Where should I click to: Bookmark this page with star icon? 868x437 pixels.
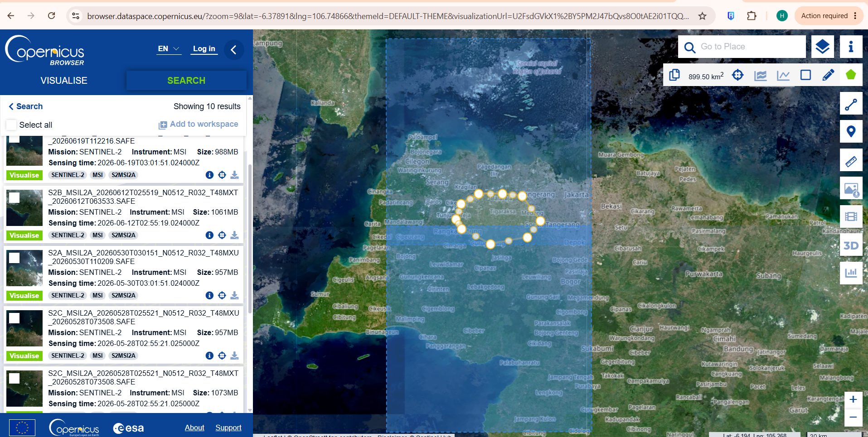(x=702, y=16)
